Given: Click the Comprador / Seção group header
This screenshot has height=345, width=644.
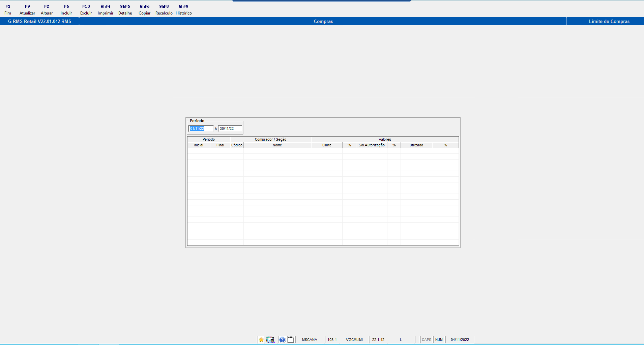Looking at the screenshot, I should [270, 139].
